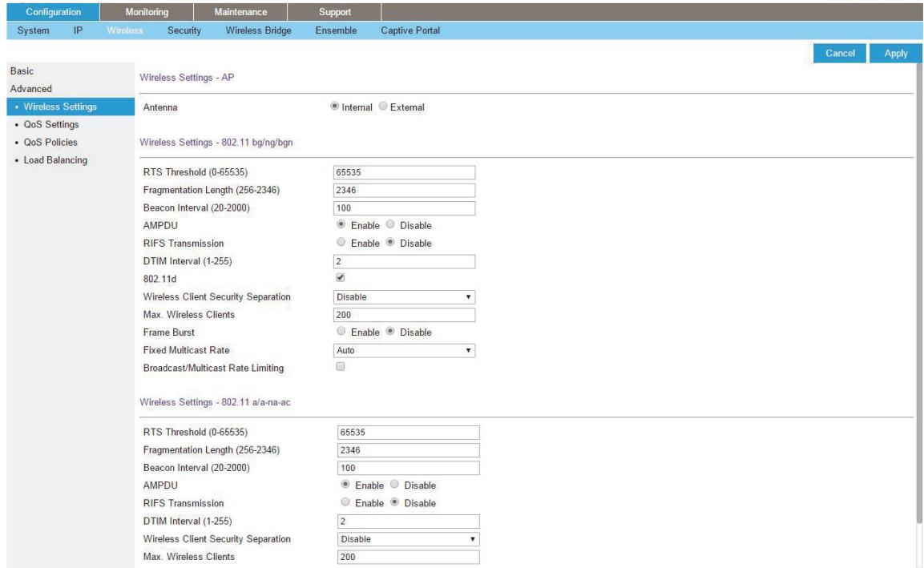Disable AMPDU in the bg/ng/bgn section

coord(390,224)
